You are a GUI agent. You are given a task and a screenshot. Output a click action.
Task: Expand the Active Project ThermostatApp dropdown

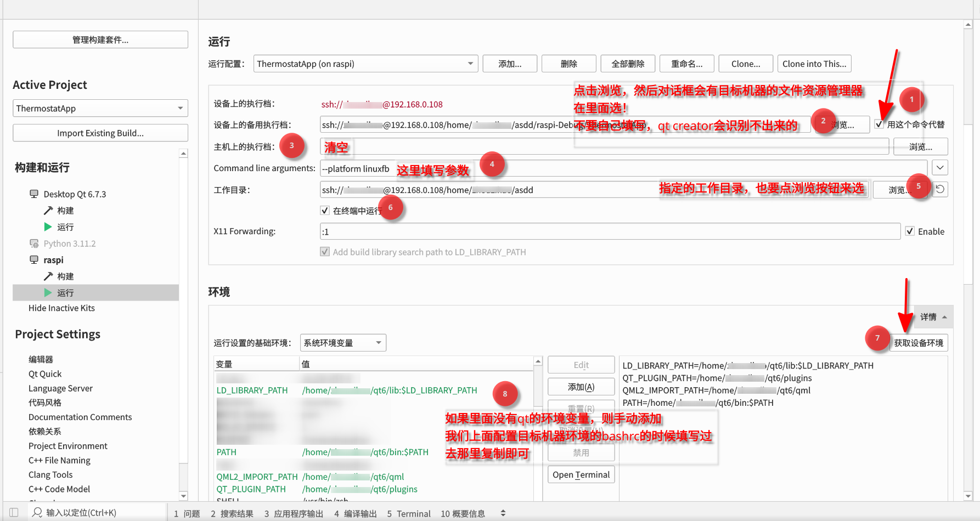point(100,108)
